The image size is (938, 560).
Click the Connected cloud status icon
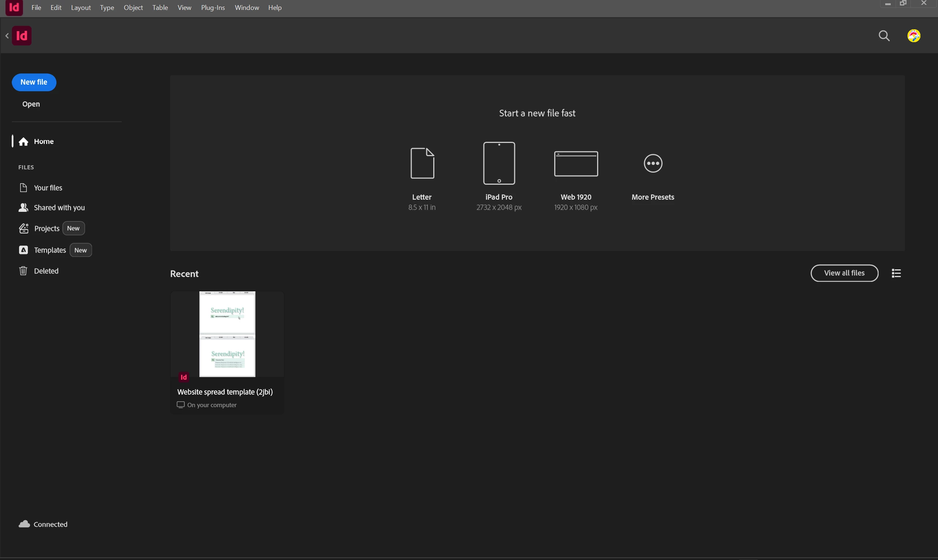click(x=25, y=524)
